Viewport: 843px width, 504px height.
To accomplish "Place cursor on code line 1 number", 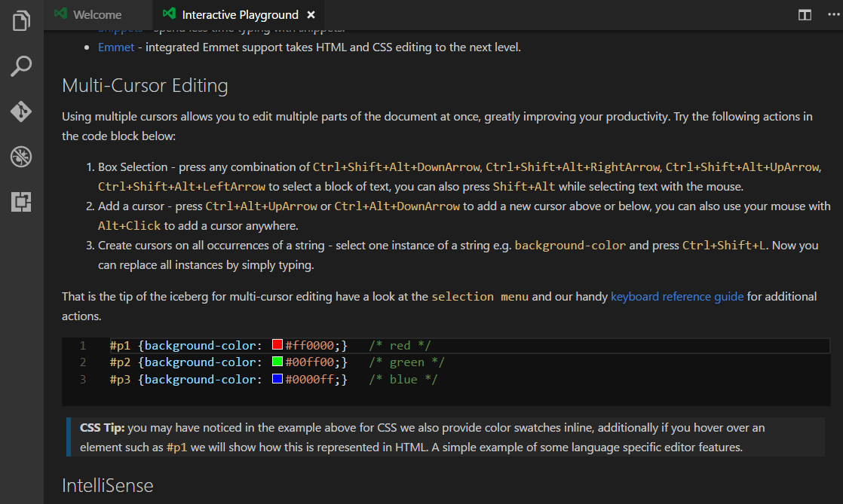I will (83, 346).
